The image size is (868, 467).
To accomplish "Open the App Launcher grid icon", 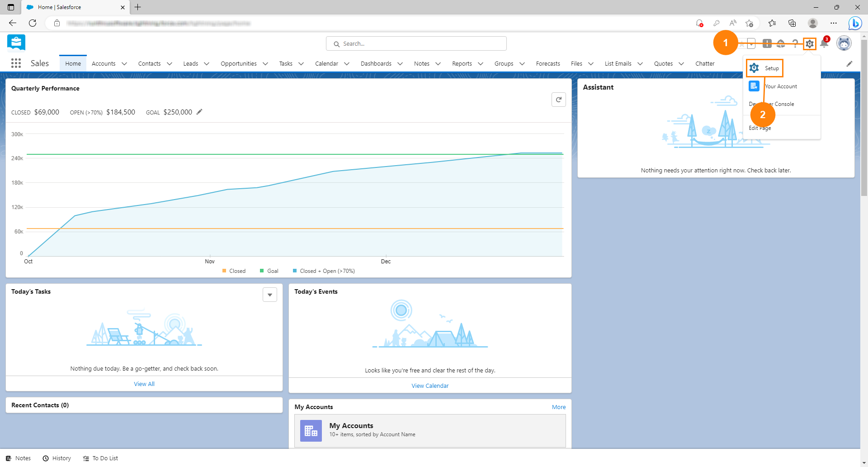I will 16,63.
